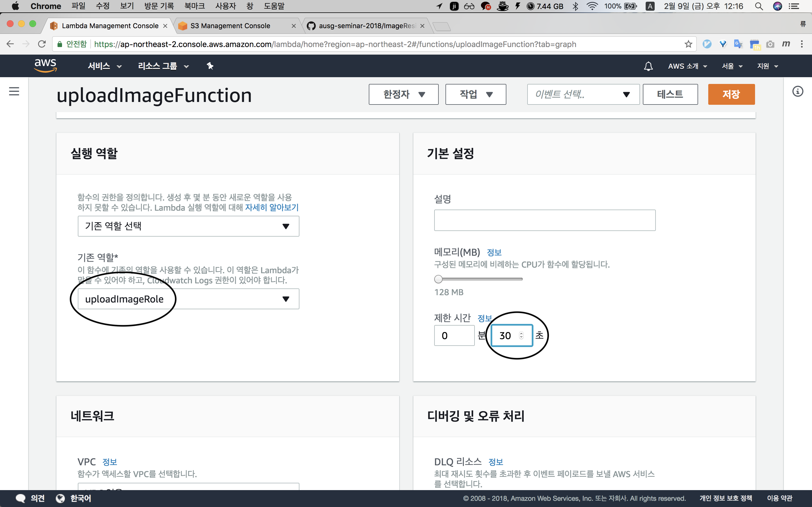Image resolution: width=812 pixels, height=507 pixels.
Task: Click the browser reload icon
Action: point(42,44)
